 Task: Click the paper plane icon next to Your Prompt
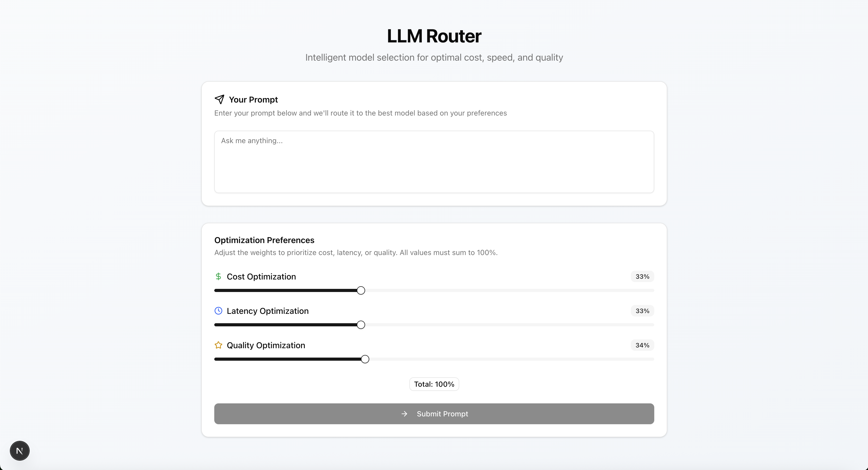[x=220, y=99]
